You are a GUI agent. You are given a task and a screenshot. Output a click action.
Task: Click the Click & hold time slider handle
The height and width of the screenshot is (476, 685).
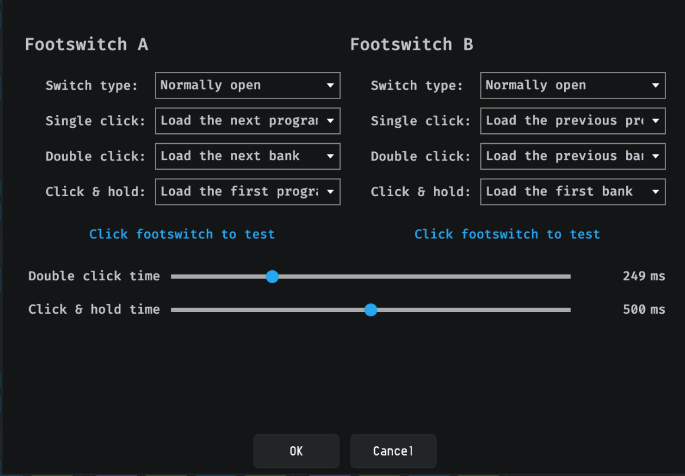tap(371, 310)
